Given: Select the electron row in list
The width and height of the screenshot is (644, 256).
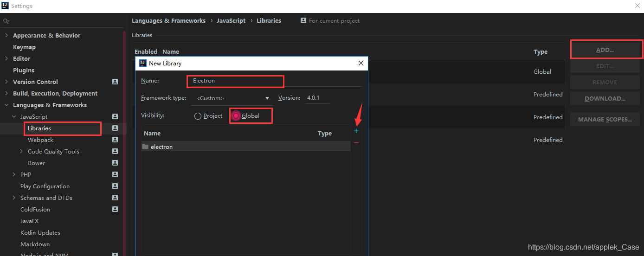Looking at the screenshot, I should coord(246,147).
